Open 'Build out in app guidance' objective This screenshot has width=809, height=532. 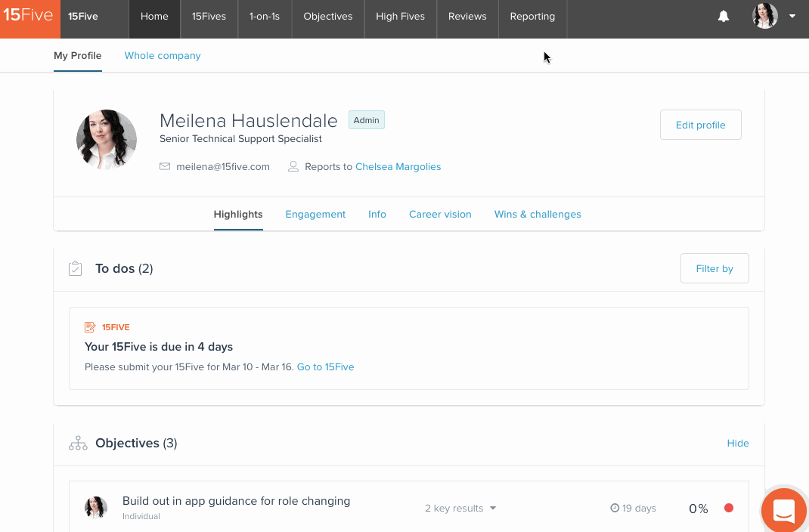[x=237, y=501]
